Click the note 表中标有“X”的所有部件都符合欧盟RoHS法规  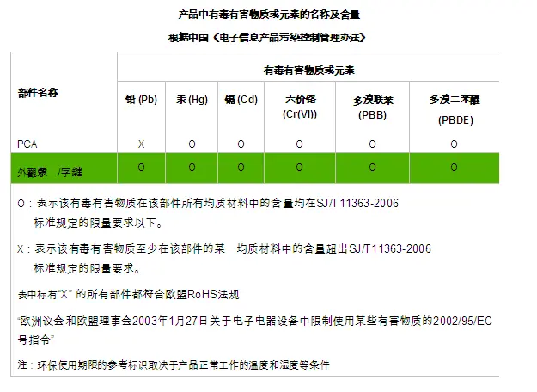point(128,294)
